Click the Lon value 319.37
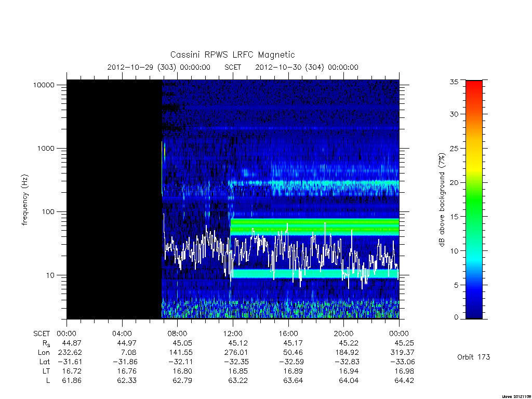 coord(403,353)
